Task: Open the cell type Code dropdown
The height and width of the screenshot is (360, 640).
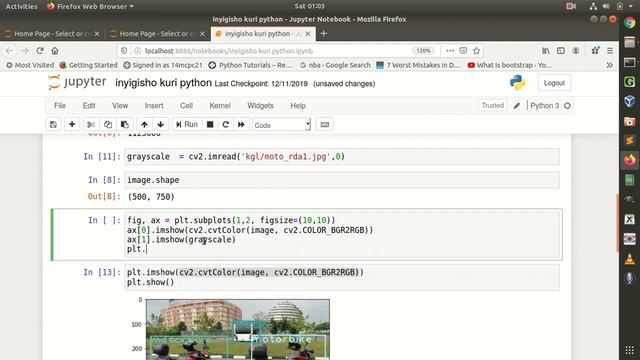Action: (282, 125)
